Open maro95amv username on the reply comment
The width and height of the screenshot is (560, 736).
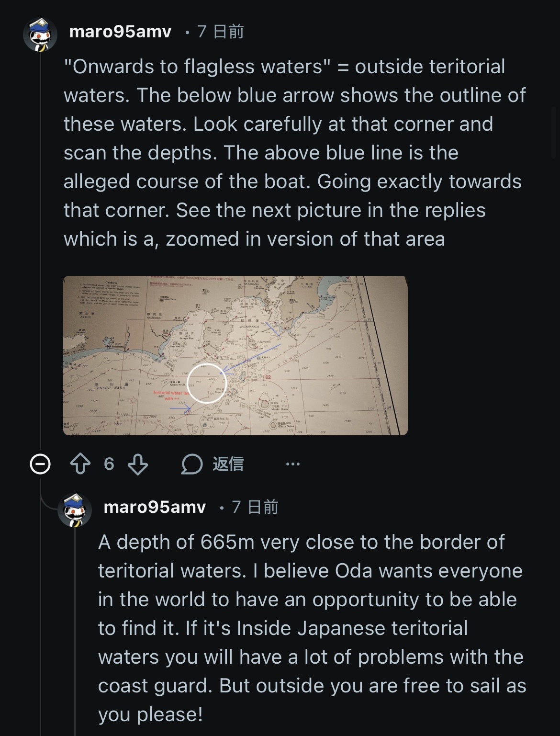click(155, 507)
